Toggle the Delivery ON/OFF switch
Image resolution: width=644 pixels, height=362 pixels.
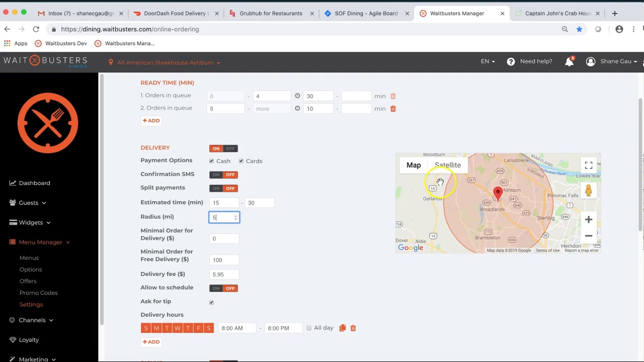tap(223, 148)
